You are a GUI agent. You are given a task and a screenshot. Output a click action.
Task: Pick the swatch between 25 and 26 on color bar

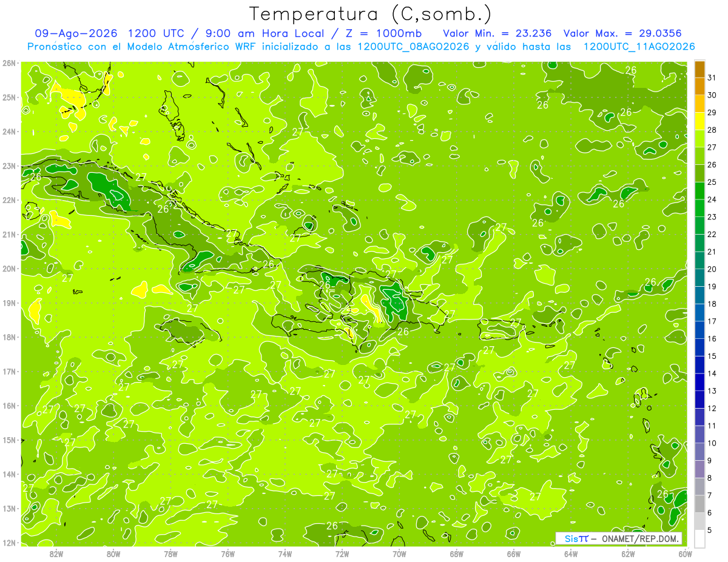click(x=699, y=173)
